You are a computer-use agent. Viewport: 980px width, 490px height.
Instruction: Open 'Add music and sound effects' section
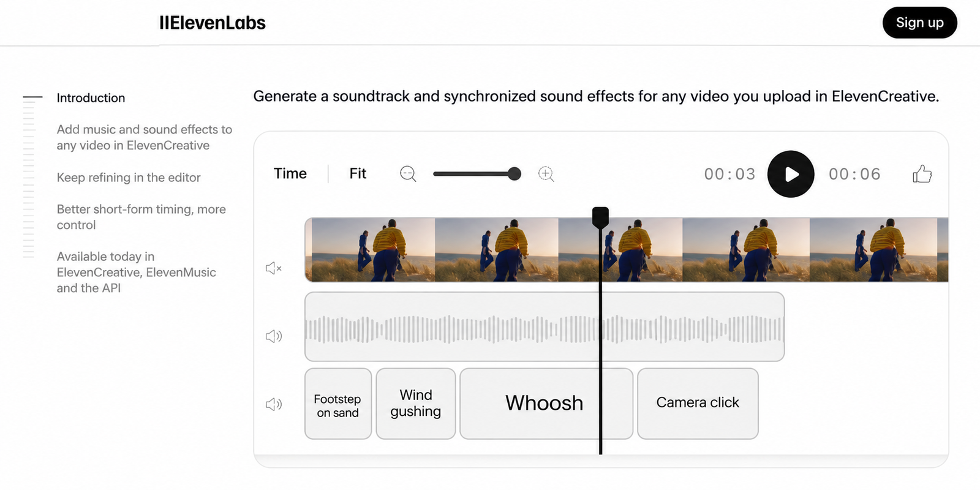(x=145, y=137)
